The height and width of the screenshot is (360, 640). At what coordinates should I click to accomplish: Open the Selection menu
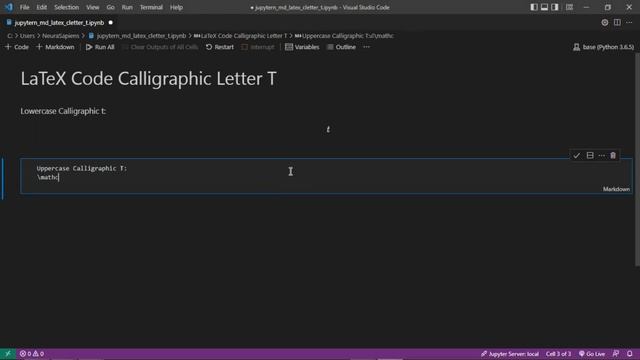pyautogui.click(x=67, y=7)
